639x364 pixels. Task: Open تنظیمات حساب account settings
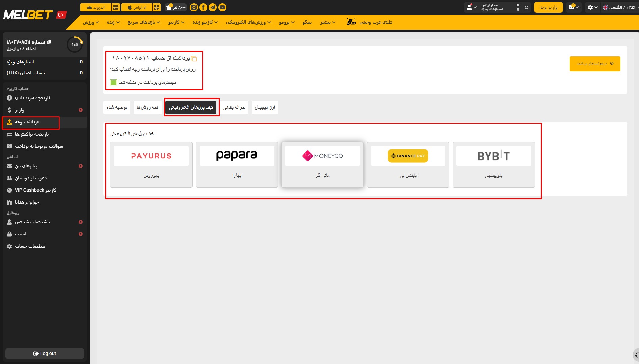tap(45, 246)
